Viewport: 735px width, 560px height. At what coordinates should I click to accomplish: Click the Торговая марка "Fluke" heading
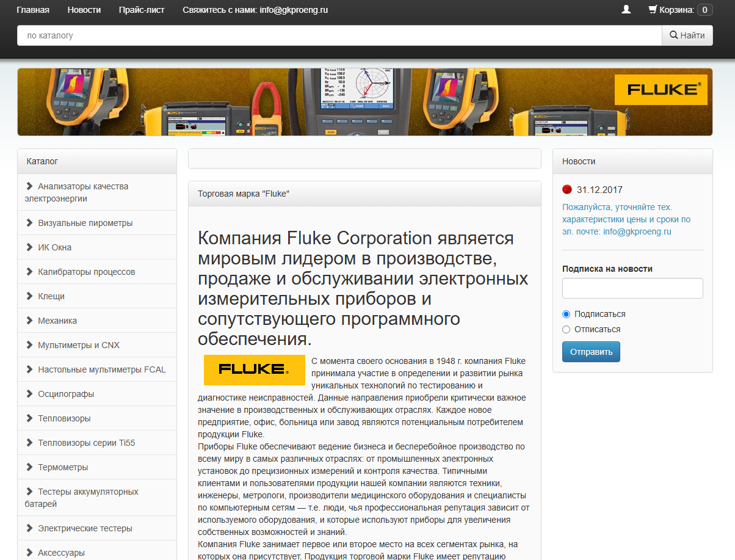tap(244, 194)
